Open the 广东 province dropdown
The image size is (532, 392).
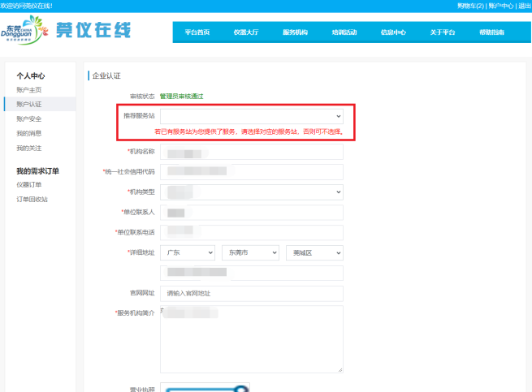[x=188, y=252]
